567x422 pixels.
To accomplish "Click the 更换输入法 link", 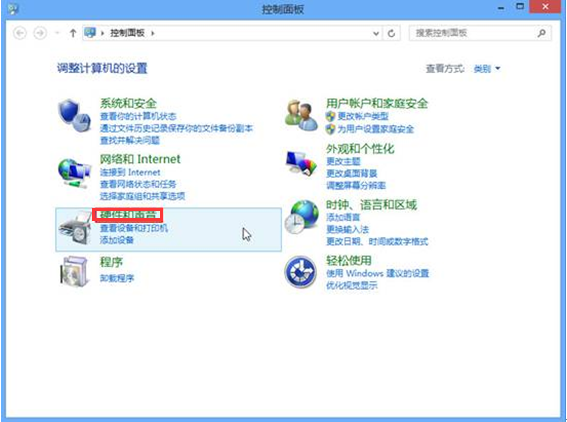I will pyautogui.click(x=348, y=229).
